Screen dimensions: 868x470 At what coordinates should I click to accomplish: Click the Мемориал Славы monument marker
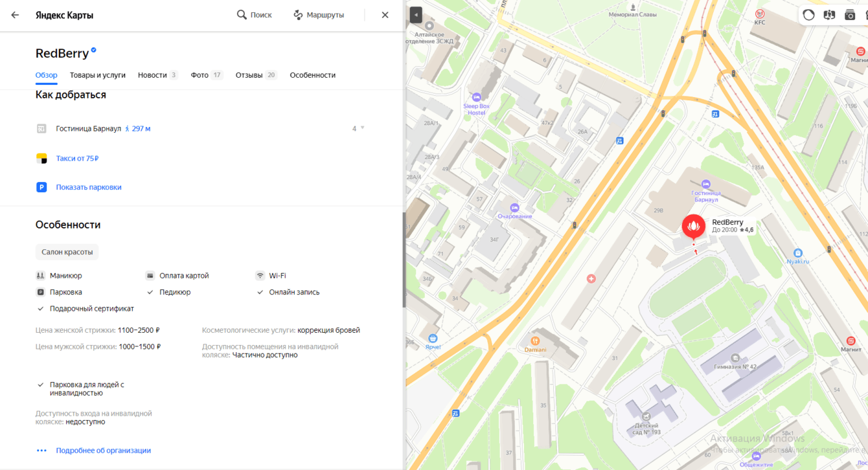tap(633, 7)
